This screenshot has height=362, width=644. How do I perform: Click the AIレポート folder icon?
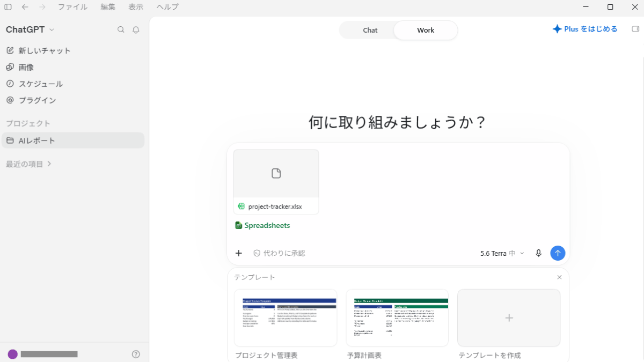[x=10, y=141]
